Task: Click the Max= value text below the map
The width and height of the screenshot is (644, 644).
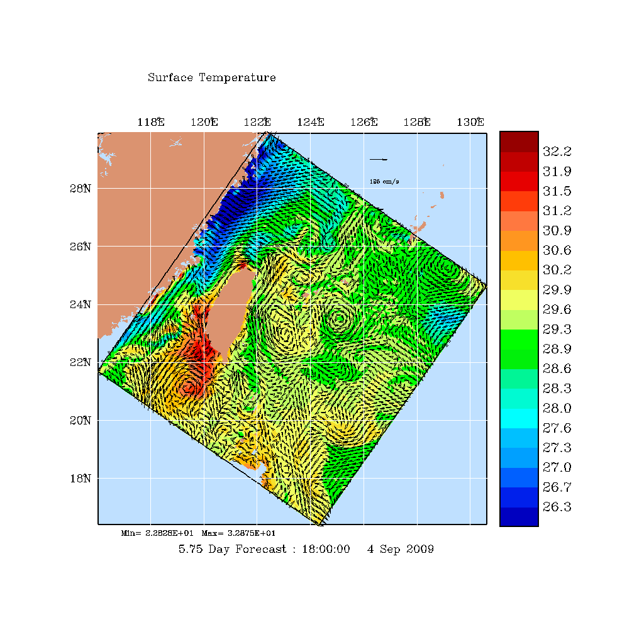Action: coord(238,533)
